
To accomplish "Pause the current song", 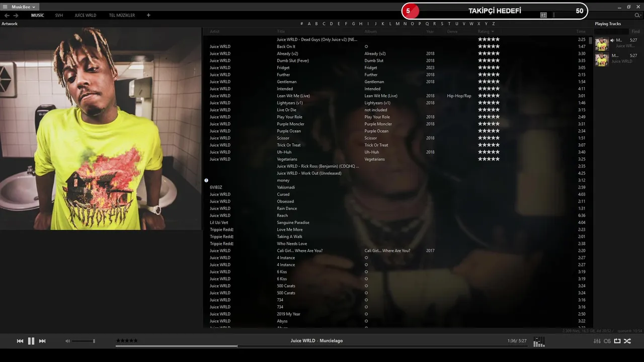I will click(x=31, y=341).
